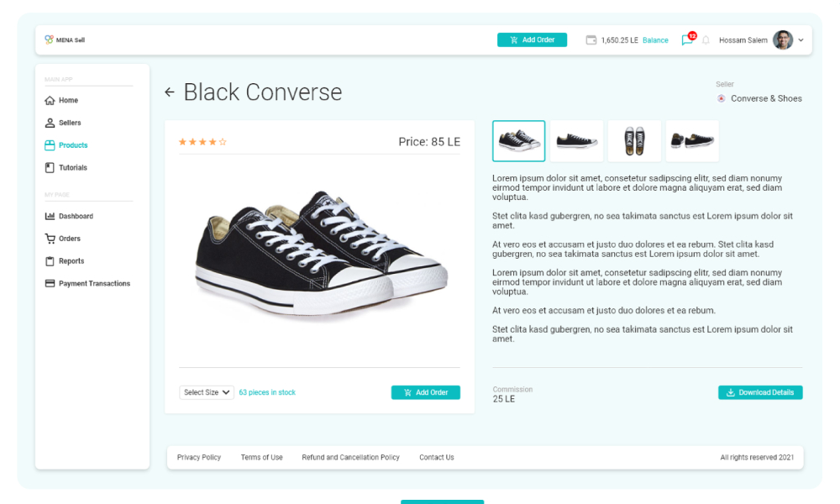This screenshot has width=840, height=504.
Task: Click the wallet balance icon
Action: [591, 40]
